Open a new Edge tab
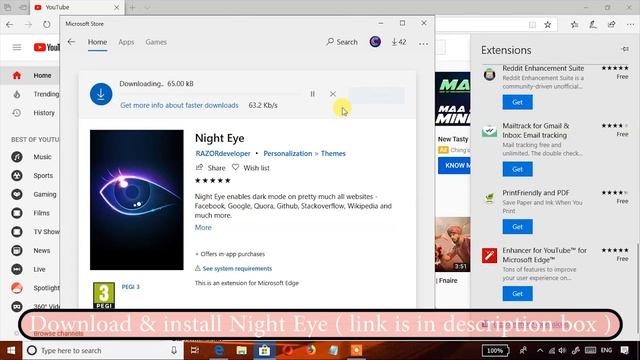The image size is (640, 360). coord(132,7)
